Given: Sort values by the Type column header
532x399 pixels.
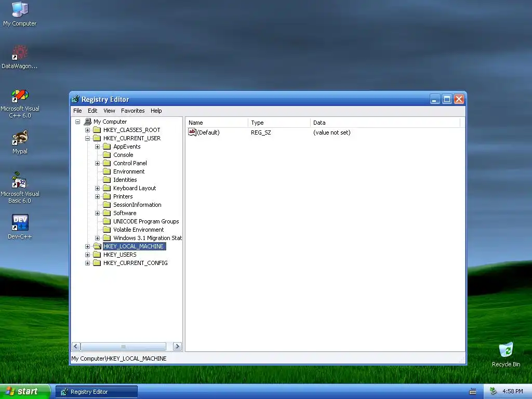Looking at the screenshot, I should (x=279, y=123).
